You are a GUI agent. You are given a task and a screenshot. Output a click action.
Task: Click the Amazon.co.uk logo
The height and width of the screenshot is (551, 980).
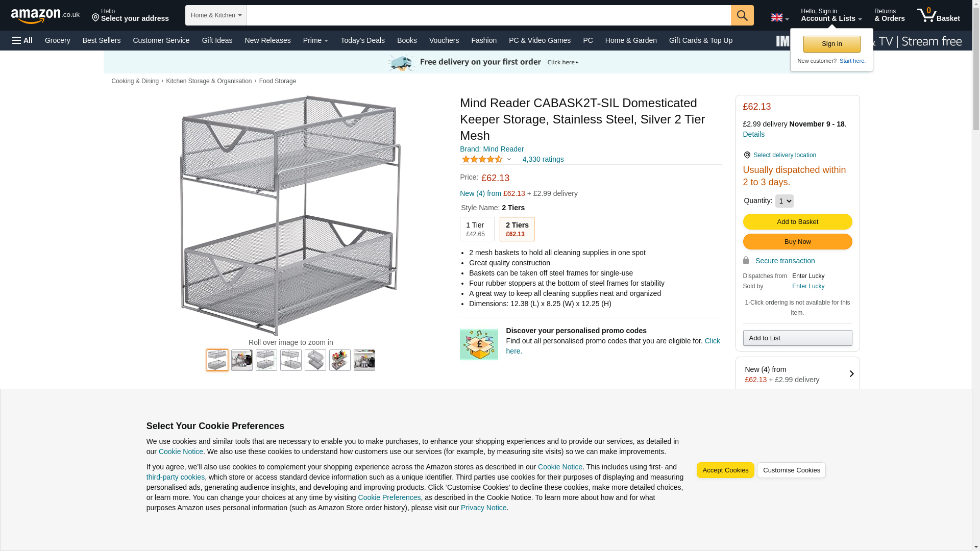[x=45, y=15]
